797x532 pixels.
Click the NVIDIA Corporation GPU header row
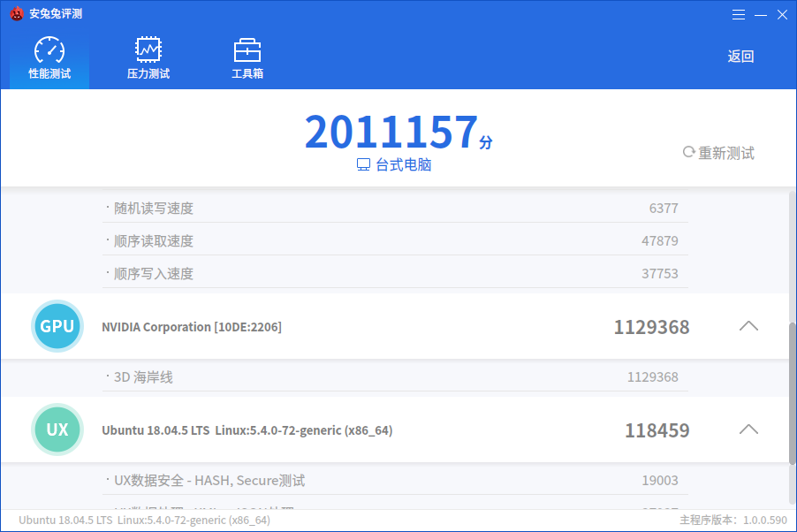tap(395, 326)
